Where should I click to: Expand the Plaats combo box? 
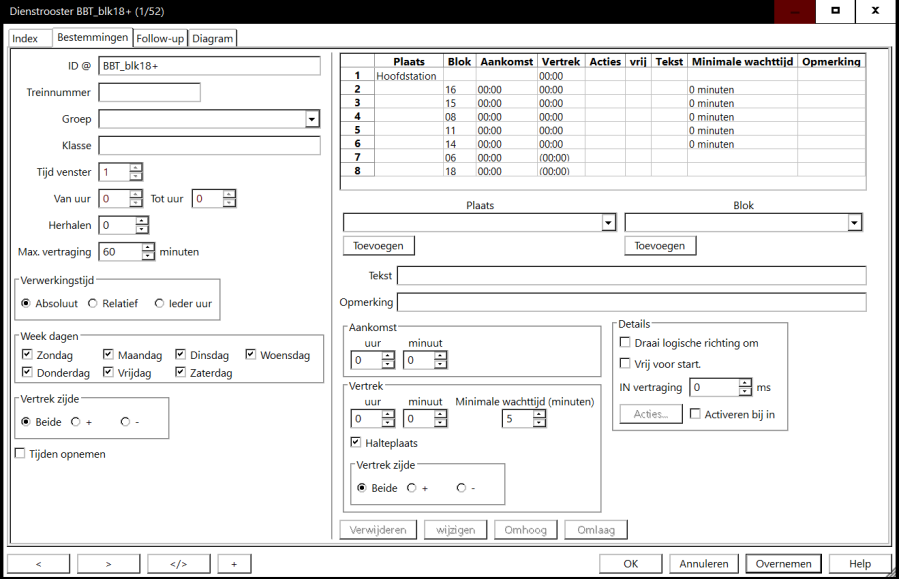click(608, 223)
